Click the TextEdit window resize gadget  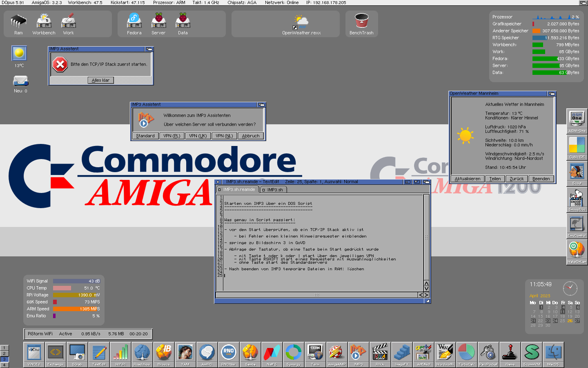coord(427,301)
